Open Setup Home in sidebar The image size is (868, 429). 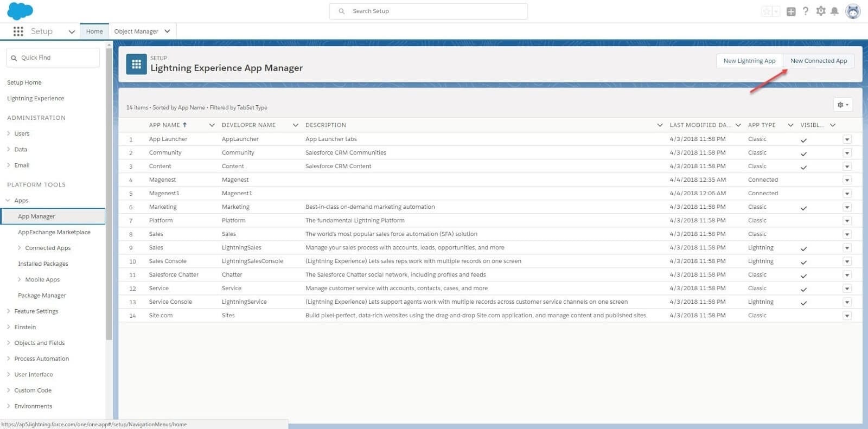coord(24,82)
